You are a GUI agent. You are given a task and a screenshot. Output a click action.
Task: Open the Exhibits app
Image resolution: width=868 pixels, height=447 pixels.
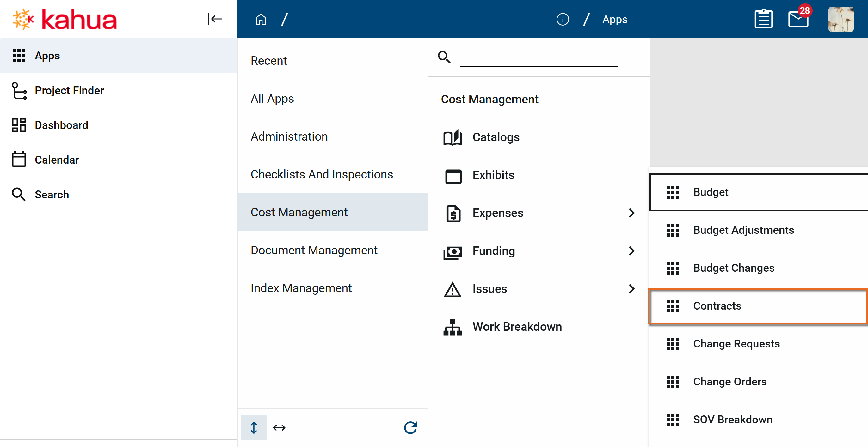pyautogui.click(x=493, y=175)
